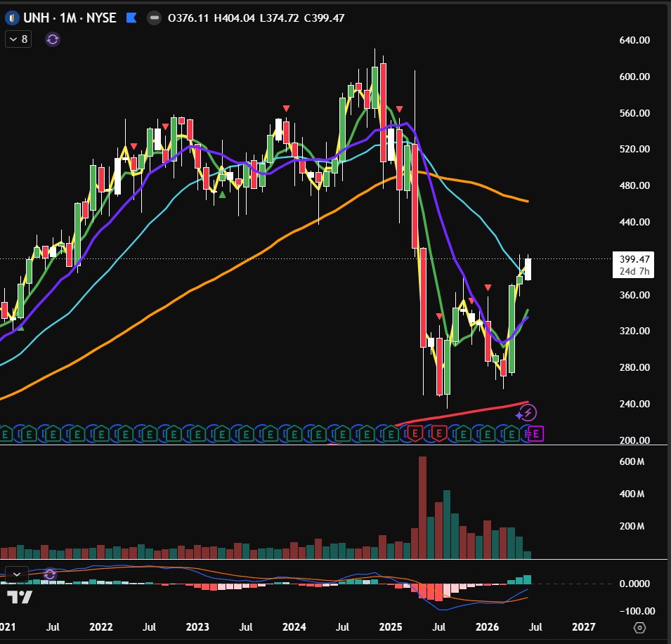The image size is (671, 644).
Task: Click the high value H404.04
Action: 234,18
